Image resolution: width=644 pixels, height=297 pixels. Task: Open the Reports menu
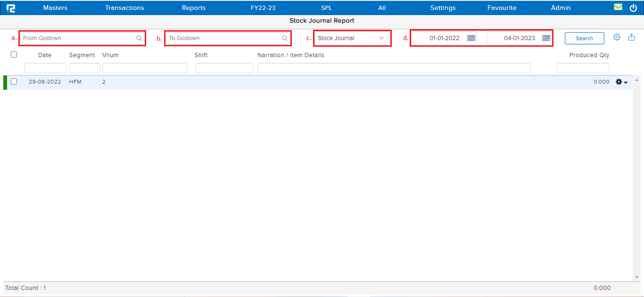coord(194,8)
